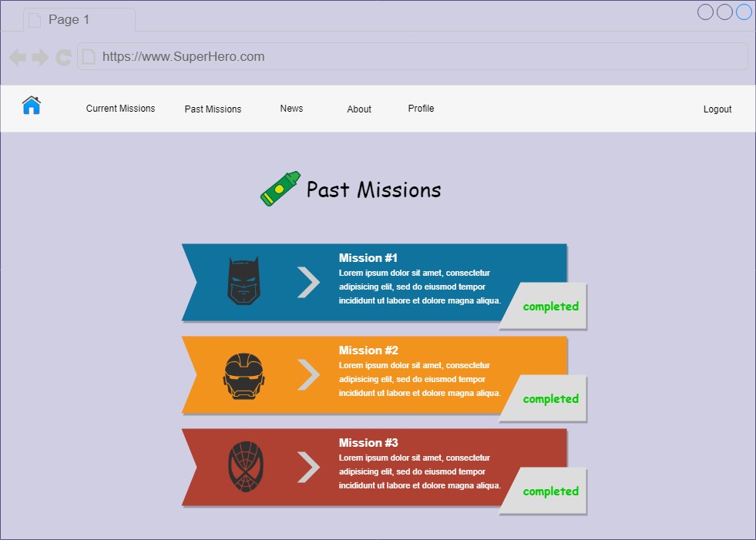Screen dimensions: 756x540
Task: Click the Batman mask icon
Action: coord(244,281)
